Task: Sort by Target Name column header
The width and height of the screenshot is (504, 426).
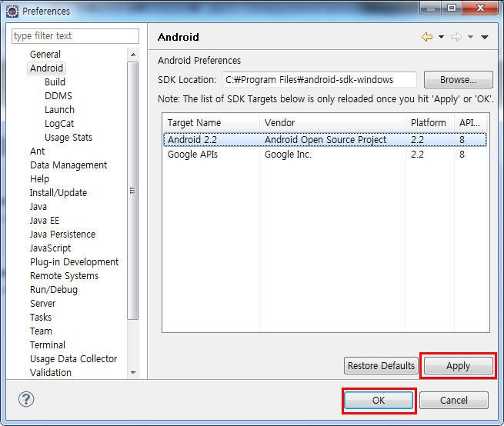Action: [211, 123]
